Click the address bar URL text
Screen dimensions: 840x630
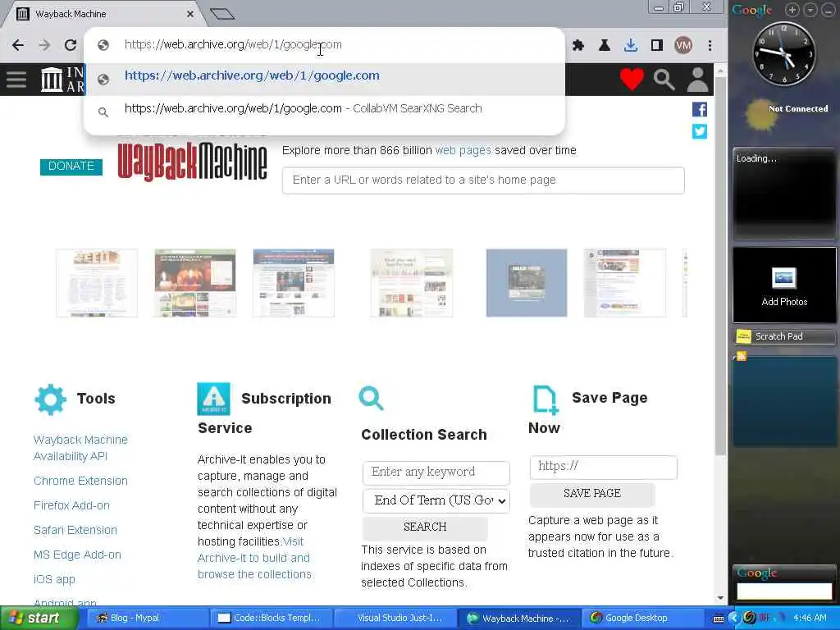pyautogui.click(x=232, y=44)
